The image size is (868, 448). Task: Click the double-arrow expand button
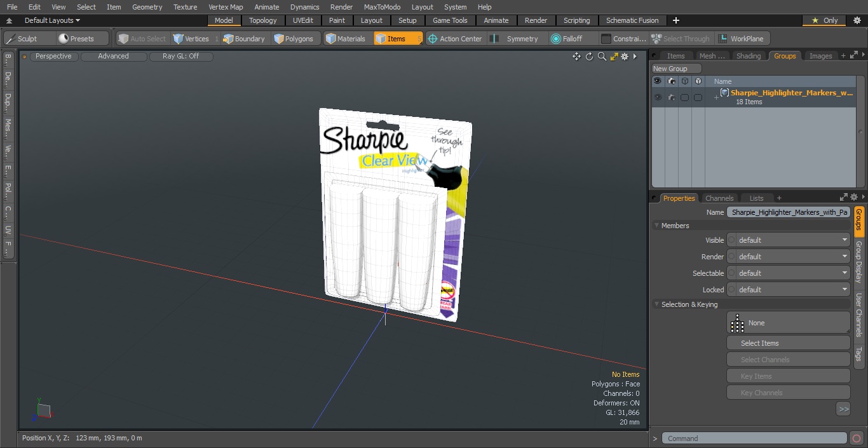(843, 409)
